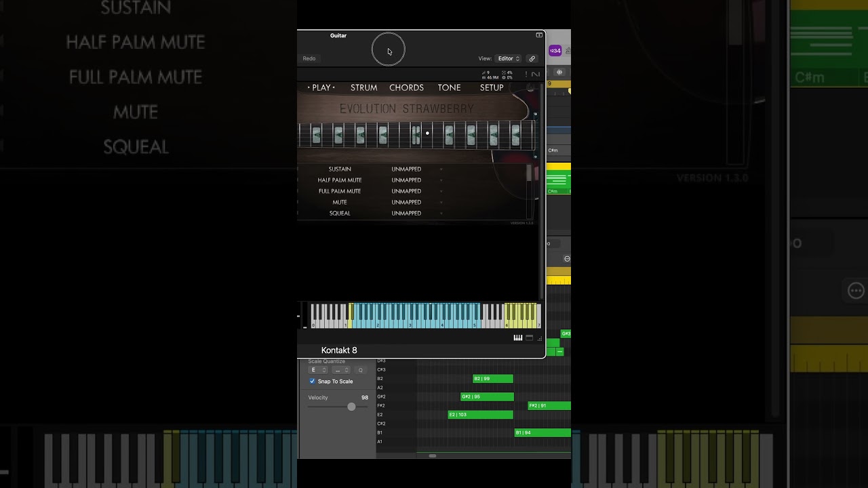This screenshot has height=488, width=868.
Task: Enable the Snap To Scale checkbox
Action: pyautogui.click(x=313, y=382)
